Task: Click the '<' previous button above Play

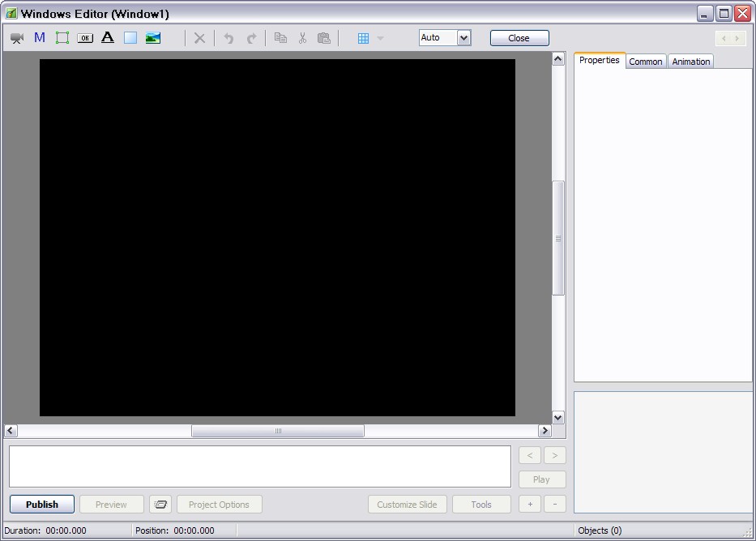Action: (x=530, y=455)
